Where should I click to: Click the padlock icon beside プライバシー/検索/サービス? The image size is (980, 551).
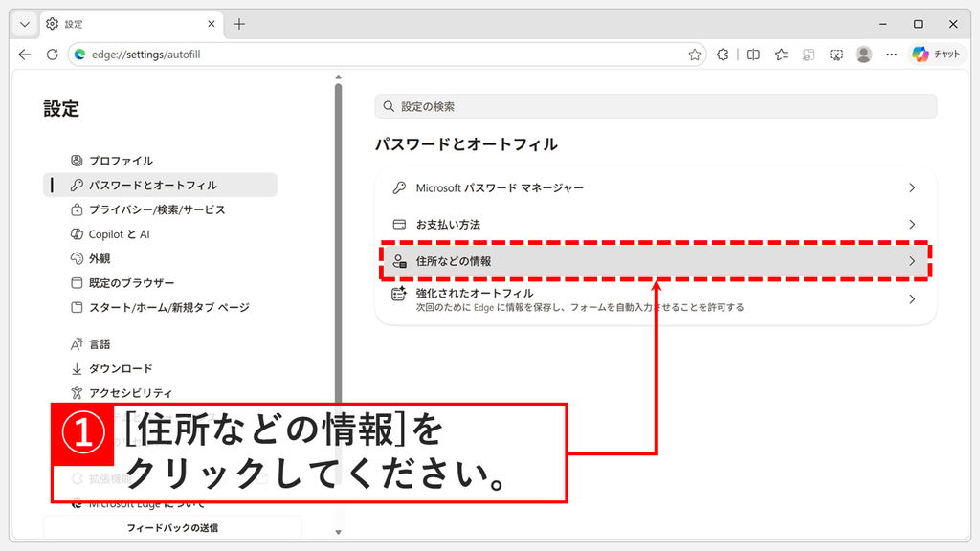pos(77,209)
